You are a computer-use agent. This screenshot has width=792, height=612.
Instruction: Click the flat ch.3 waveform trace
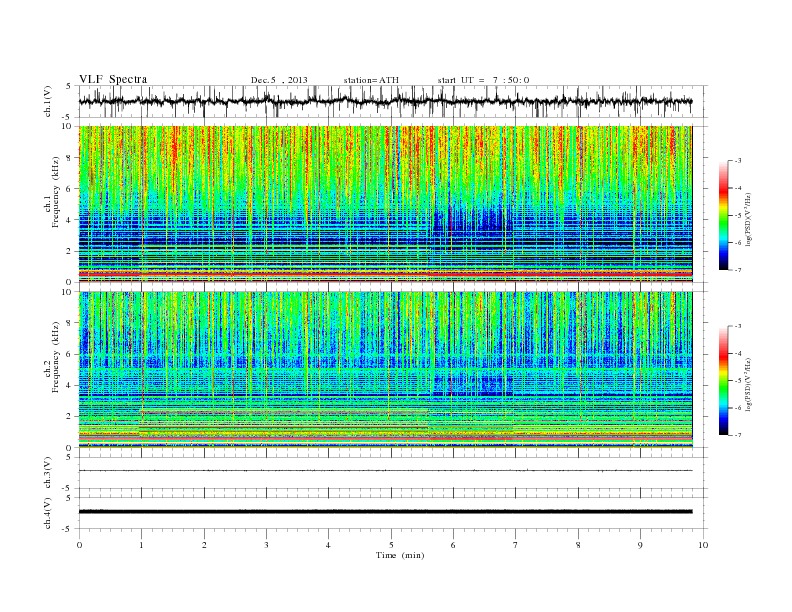385,471
